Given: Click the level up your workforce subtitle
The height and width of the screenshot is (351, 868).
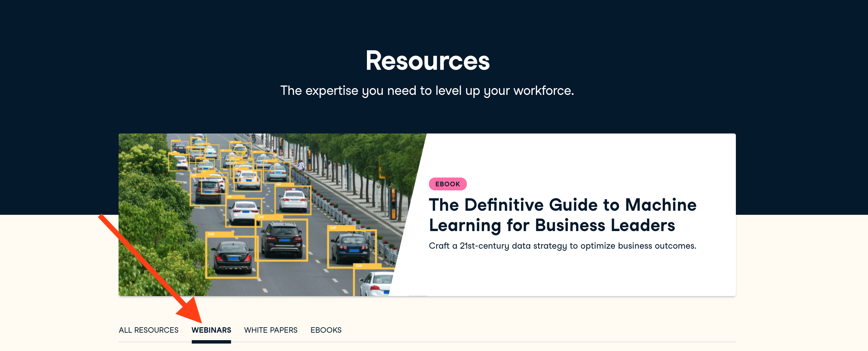Looking at the screenshot, I should click(427, 91).
